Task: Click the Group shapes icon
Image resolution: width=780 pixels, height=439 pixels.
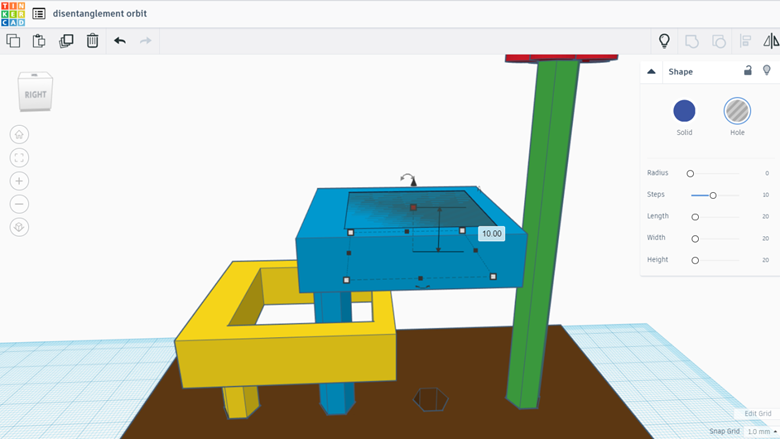Action: click(692, 41)
